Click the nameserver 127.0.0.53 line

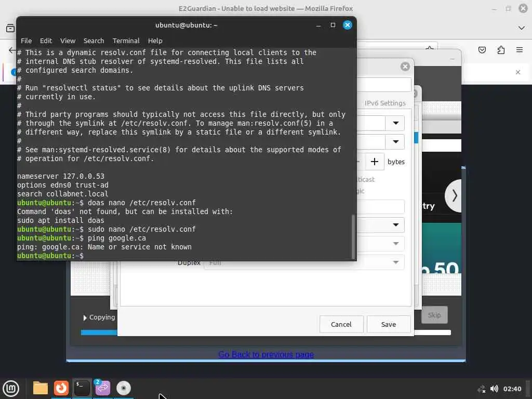tap(61, 176)
